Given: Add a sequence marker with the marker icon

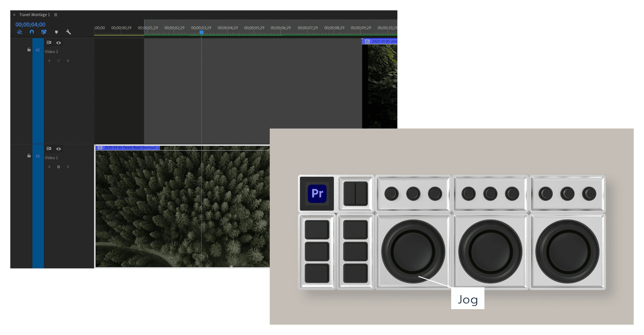Looking at the screenshot, I should [x=56, y=32].
